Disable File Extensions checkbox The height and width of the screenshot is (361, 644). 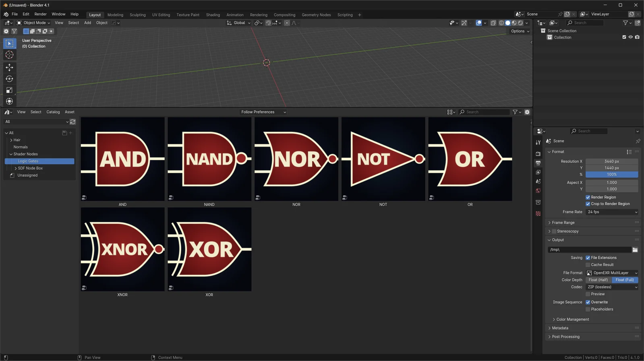pyautogui.click(x=588, y=258)
